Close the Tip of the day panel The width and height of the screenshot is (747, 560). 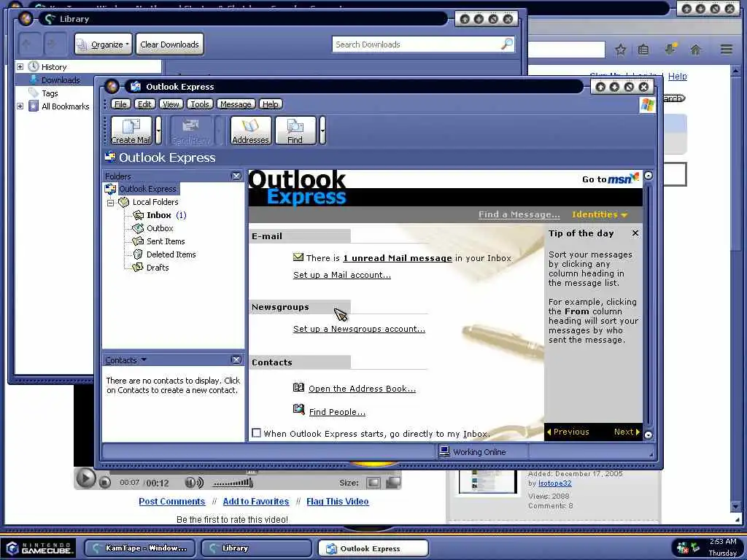(635, 233)
